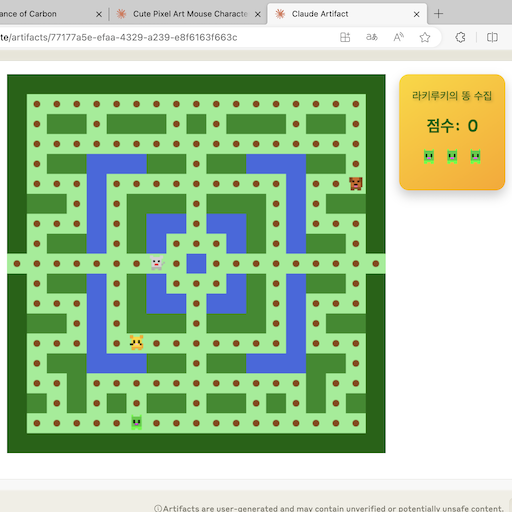Image resolution: width=512 pixels, height=512 pixels.
Task: Add page to favorites star icon
Action: point(425,37)
